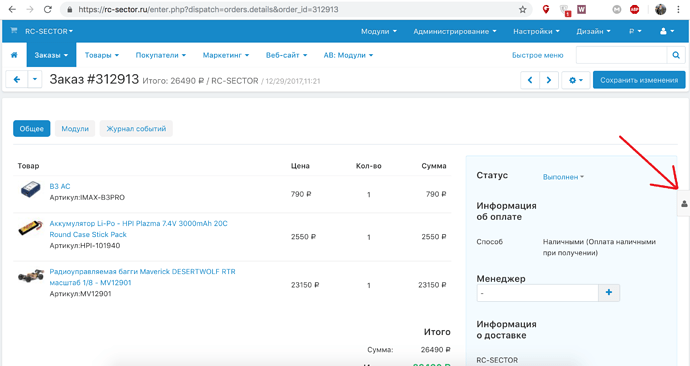This screenshot has height=366, width=690.
Task: Switch to Журнал событий tab
Action: (136, 128)
